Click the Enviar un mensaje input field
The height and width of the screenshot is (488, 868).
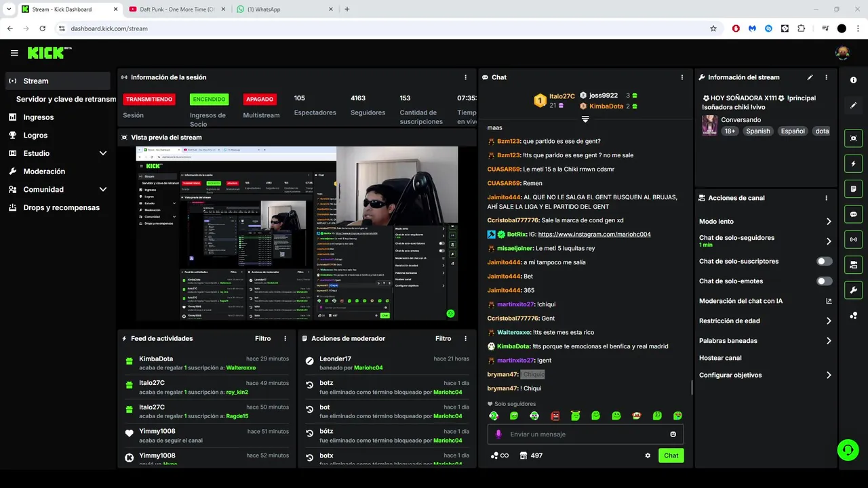pos(585,434)
